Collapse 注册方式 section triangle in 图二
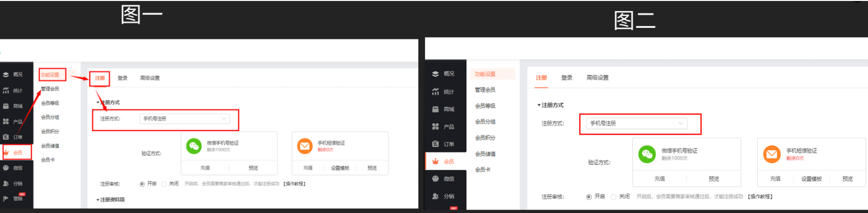 pos(539,105)
